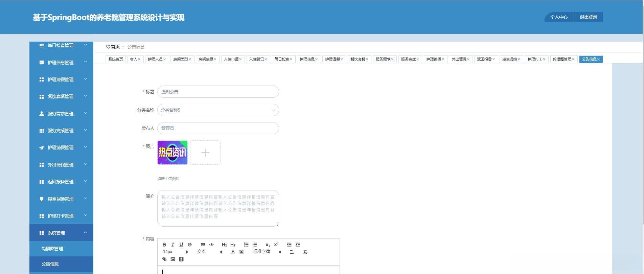This screenshot has width=644, height=274.
Task: Click the 热点资讯 uploaded image thumbnail
Action: (172, 153)
